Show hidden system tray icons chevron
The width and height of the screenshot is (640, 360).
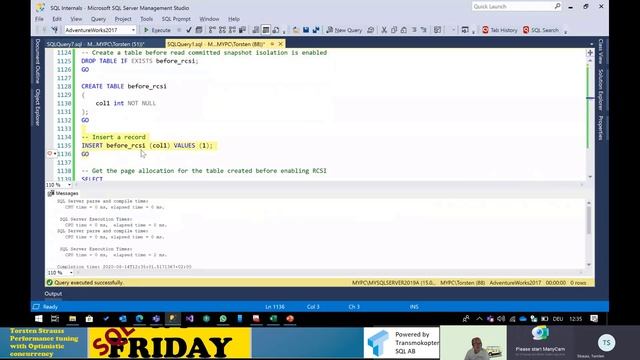479,319
